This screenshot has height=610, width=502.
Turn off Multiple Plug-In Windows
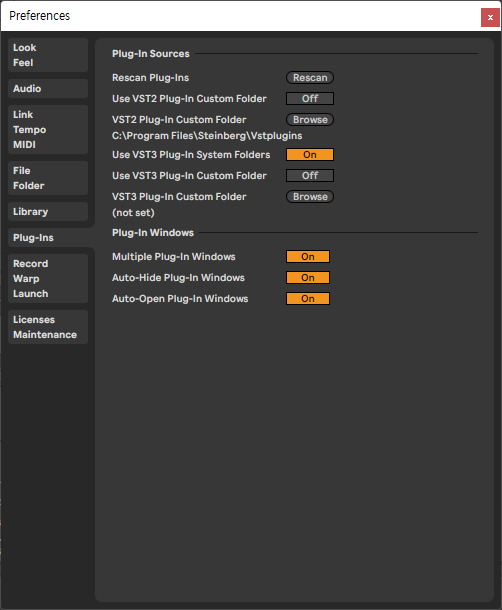click(x=308, y=257)
